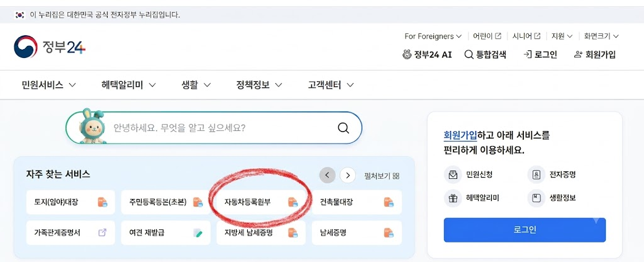Open 생활정보 icon in side panel
The width and height of the screenshot is (644, 262).
pos(536,198)
